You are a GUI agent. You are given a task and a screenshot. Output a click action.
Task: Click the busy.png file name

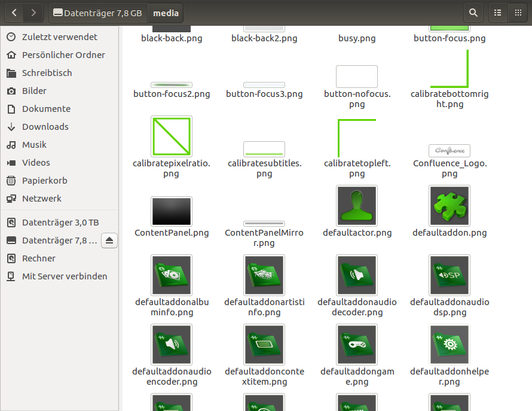(357, 38)
